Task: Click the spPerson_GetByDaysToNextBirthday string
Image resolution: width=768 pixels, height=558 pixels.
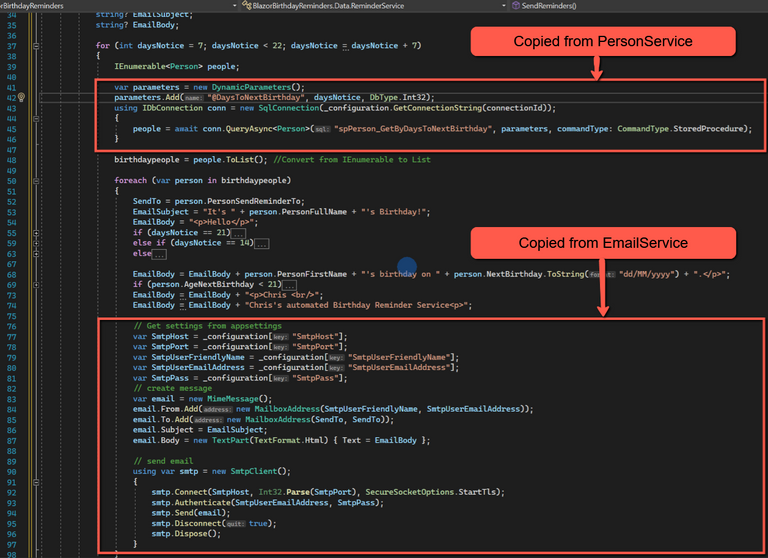Action: (409, 128)
